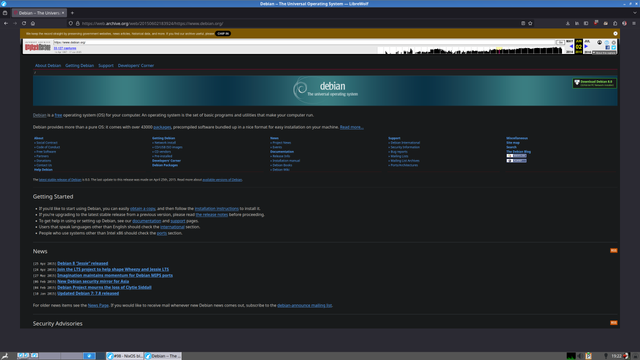Open the LibreWolf hamburger menu

click(x=634, y=23)
